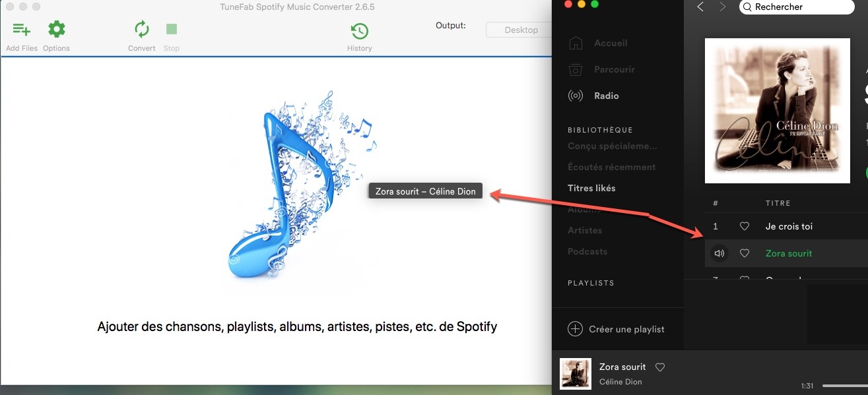Select the Radio icon in Spotify sidebar
The height and width of the screenshot is (395, 868).
coord(576,95)
